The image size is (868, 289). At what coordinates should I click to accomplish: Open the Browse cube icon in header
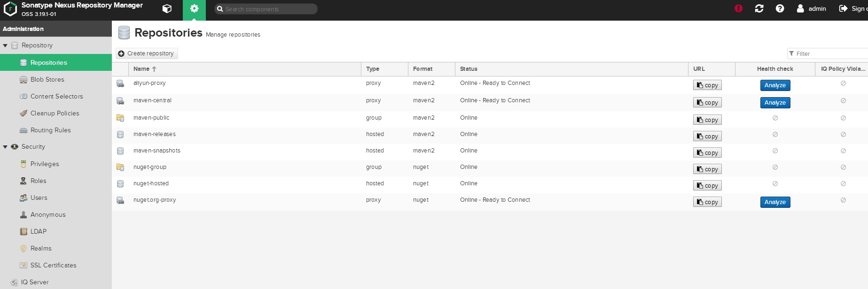pyautogui.click(x=167, y=9)
